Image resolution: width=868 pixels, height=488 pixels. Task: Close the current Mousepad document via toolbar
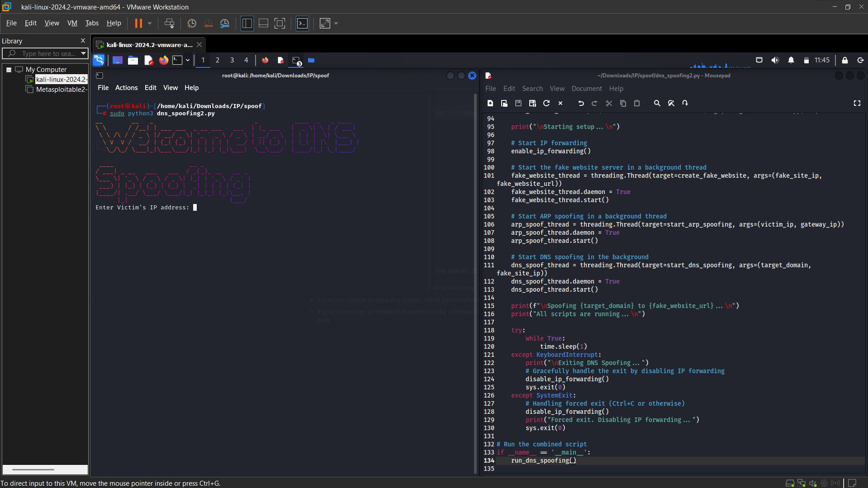[560, 103]
